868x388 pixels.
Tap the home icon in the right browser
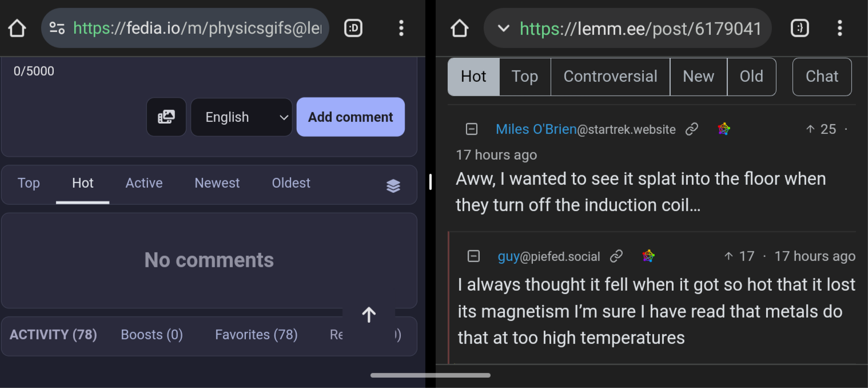coord(460,28)
